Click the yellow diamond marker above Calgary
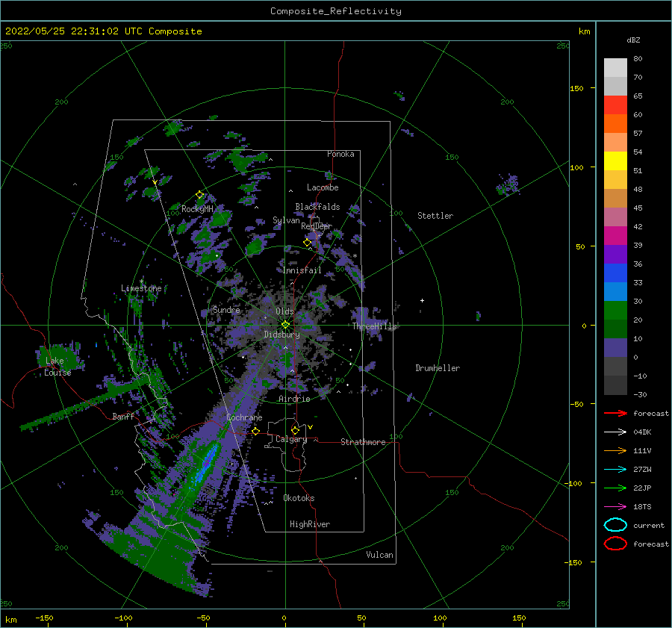The image size is (672, 628). coord(295,430)
